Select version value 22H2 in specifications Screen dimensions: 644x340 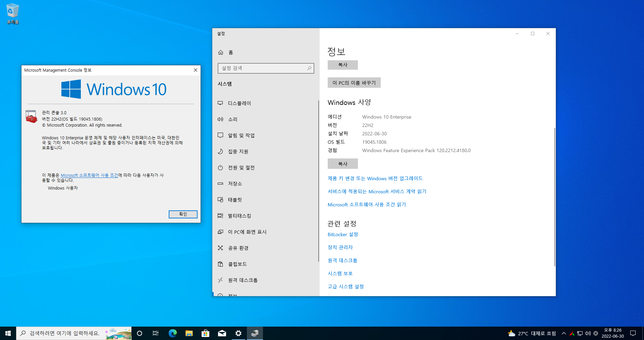[x=368, y=125]
